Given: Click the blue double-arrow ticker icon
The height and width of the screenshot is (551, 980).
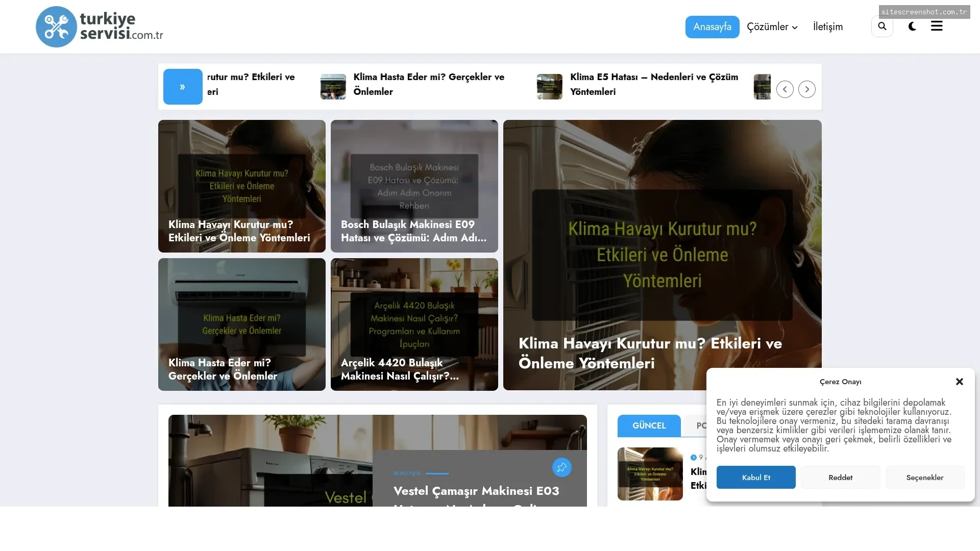Looking at the screenshot, I should (x=183, y=87).
